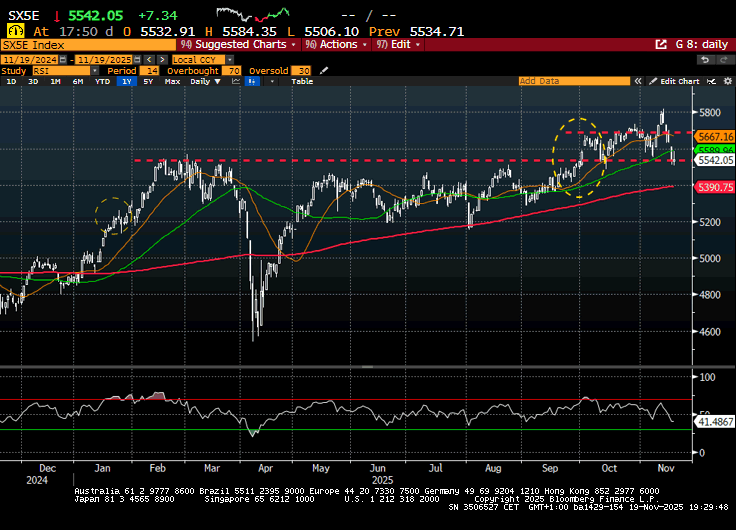Open chart settings gear icon

tap(727, 81)
